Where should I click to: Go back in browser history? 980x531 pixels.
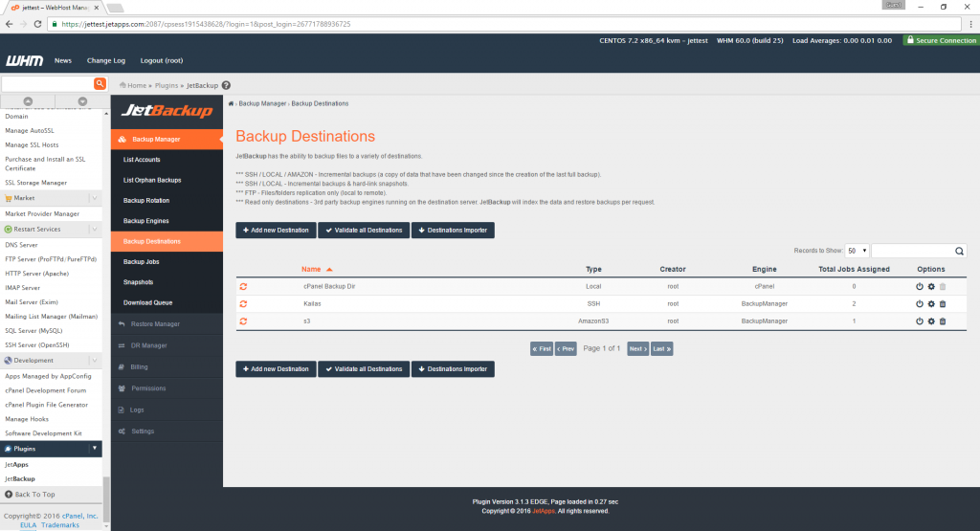pos(9,24)
